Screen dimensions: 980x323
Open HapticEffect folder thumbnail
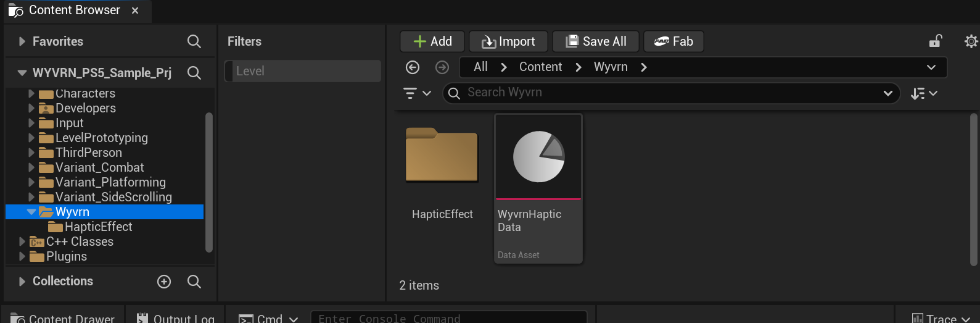(442, 154)
